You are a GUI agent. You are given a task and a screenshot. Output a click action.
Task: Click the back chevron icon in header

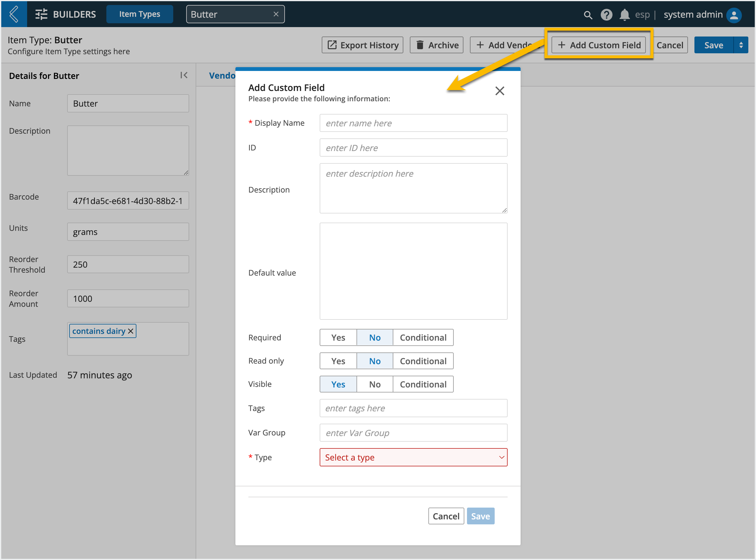(x=14, y=14)
